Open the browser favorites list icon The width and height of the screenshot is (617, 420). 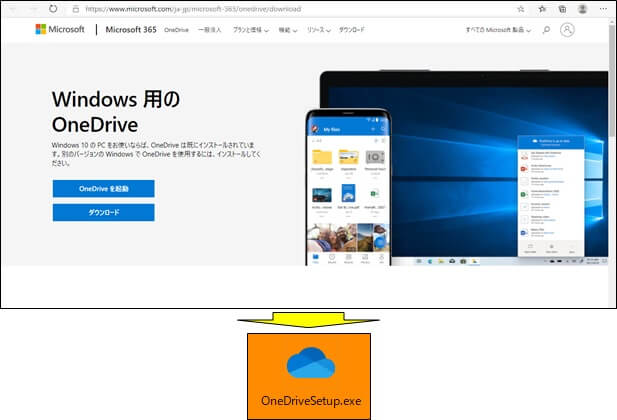tap(542, 9)
